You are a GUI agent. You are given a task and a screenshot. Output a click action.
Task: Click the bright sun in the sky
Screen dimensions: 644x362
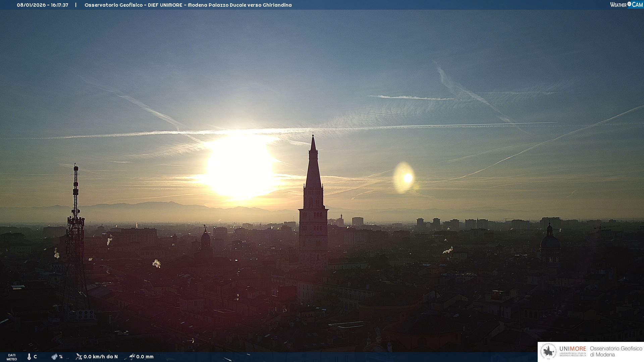pyautogui.click(x=239, y=167)
